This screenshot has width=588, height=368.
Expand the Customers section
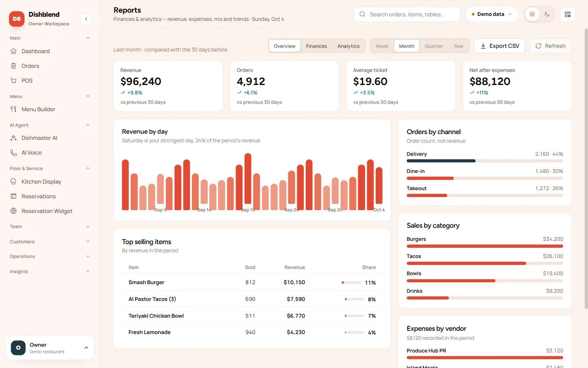[x=50, y=242]
